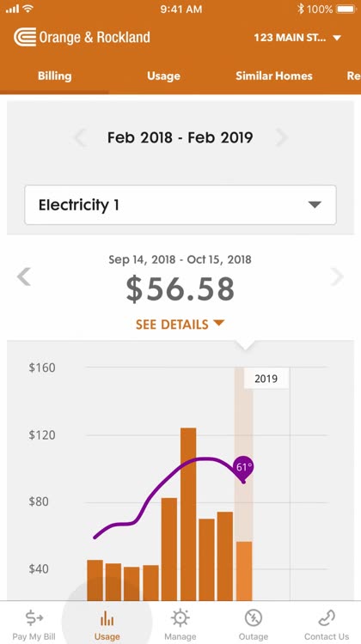The image size is (361, 644).
Task: Open the Electricity 1 dropdown
Action: (x=180, y=205)
